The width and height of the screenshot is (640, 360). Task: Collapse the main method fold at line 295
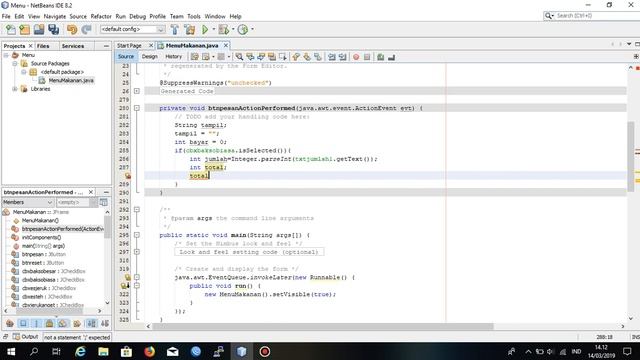coord(137,235)
